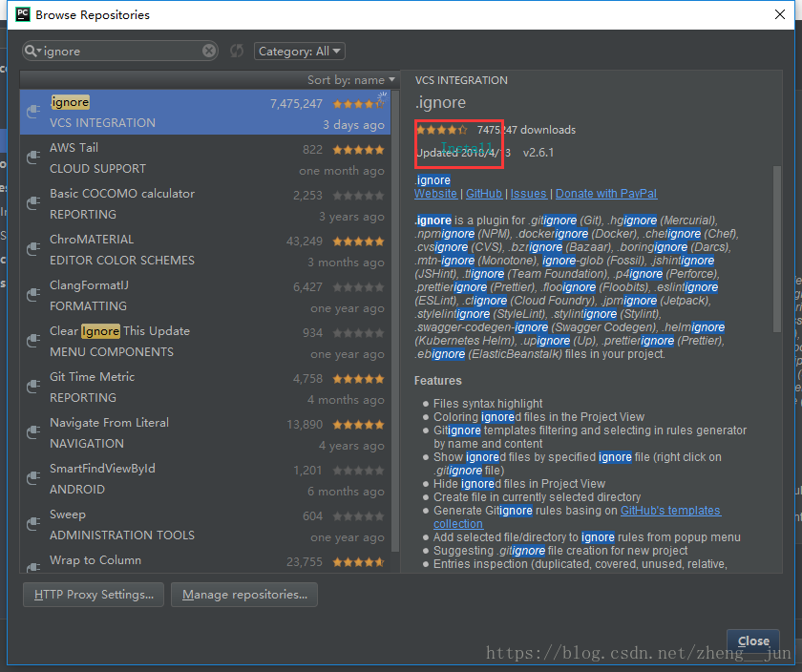Clear the ignore search text
The width and height of the screenshot is (802, 672).
tap(209, 51)
